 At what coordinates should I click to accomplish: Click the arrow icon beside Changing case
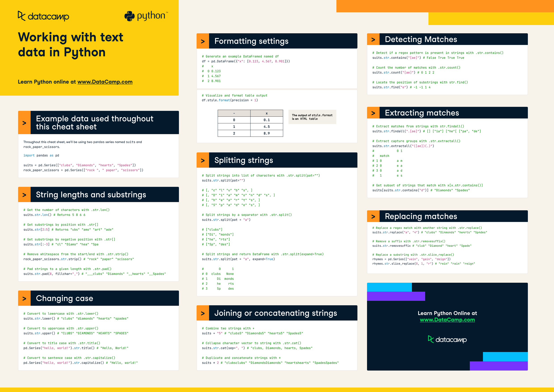pyautogui.click(x=24, y=298)
